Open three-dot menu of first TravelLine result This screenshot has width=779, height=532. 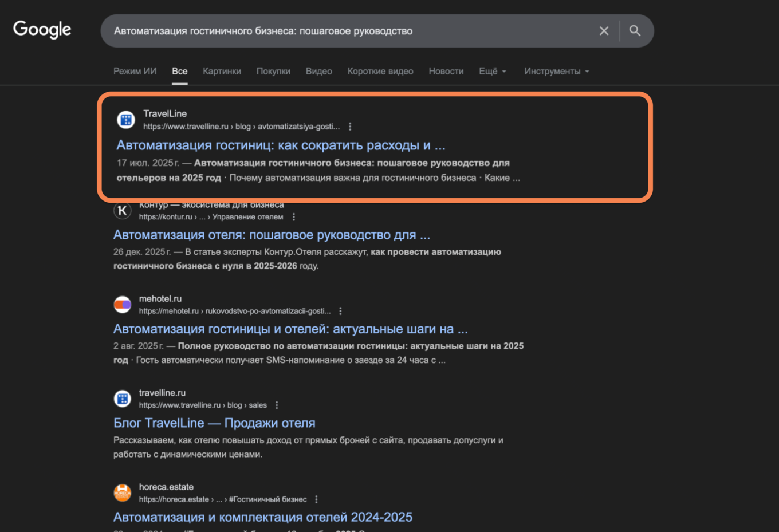[350, 127]
